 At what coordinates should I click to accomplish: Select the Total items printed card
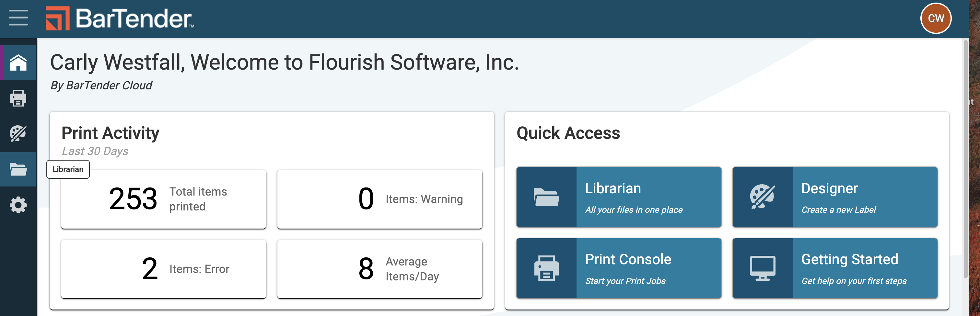[x=164, y=199]
